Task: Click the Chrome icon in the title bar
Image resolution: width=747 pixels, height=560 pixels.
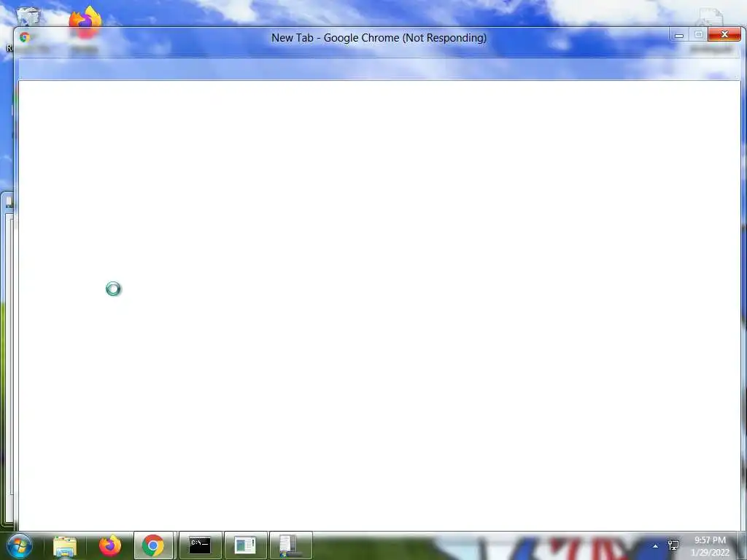Action: pos(25,37)
